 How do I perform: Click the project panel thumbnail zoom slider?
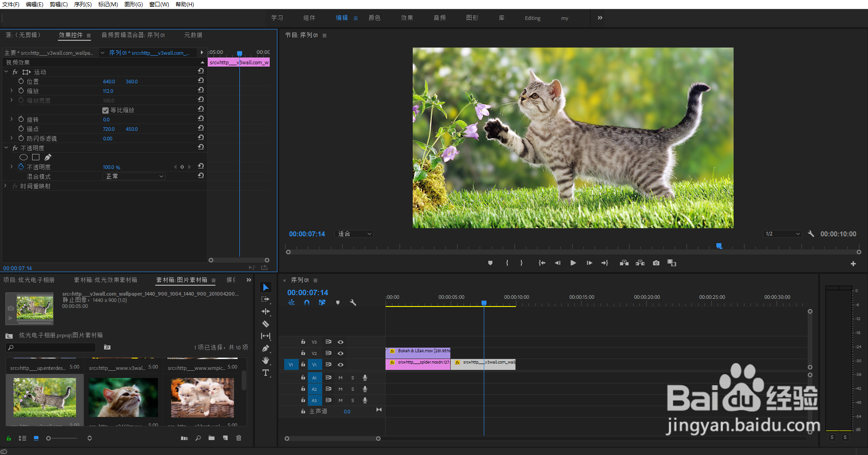tap(62, 438)
